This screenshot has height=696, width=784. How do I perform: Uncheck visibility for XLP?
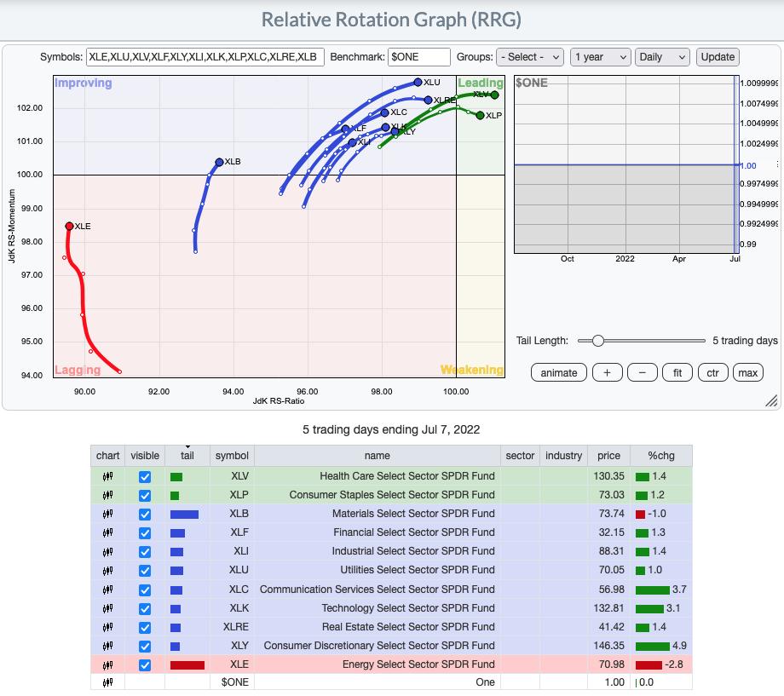[145, 496]
